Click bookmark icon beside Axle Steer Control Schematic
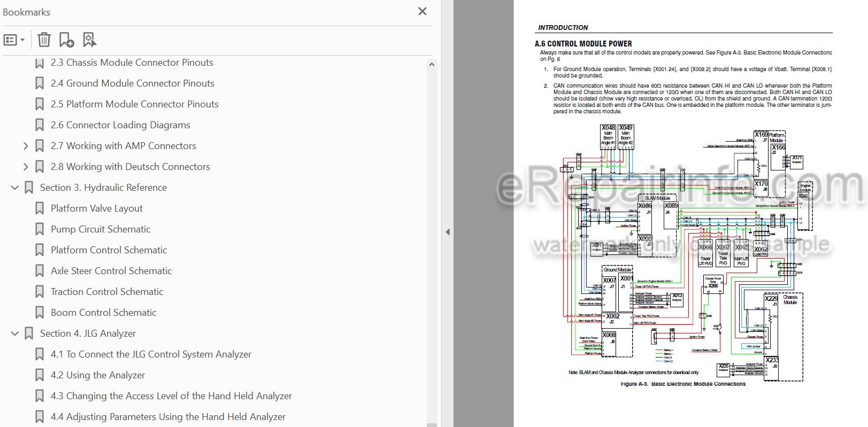The image size is (868, 427). 39,271
